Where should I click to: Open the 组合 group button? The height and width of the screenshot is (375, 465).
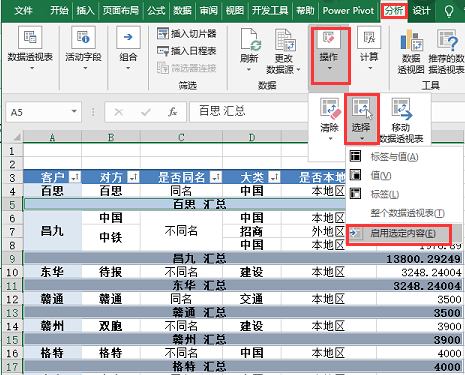pyautogui.click(x=128, y=49)
